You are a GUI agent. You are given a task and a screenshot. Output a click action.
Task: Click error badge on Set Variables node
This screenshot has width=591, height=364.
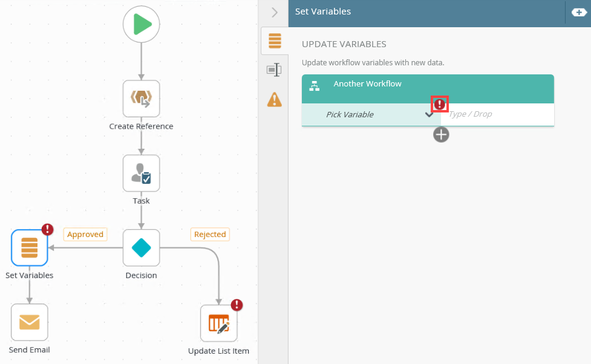click(48, 229)
